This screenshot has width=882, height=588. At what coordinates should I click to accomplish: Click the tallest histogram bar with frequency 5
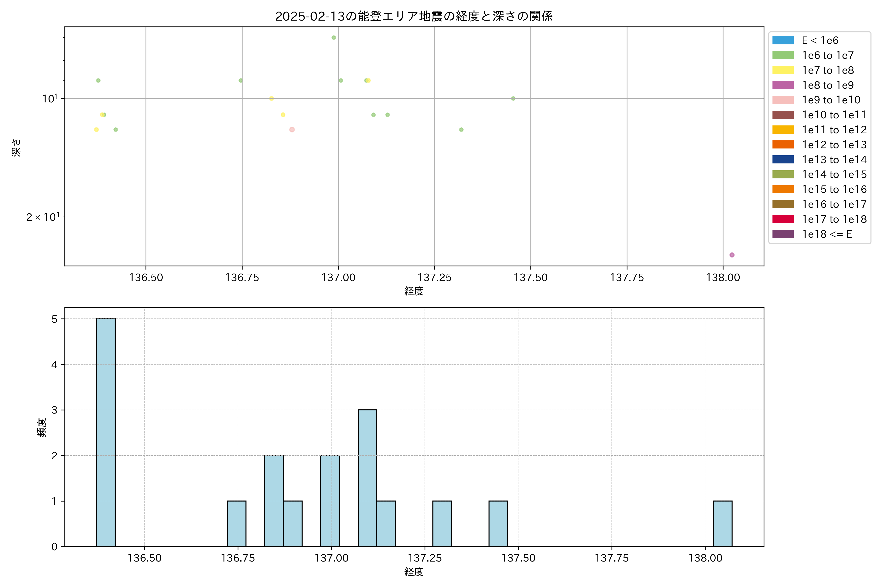point(106,432)
